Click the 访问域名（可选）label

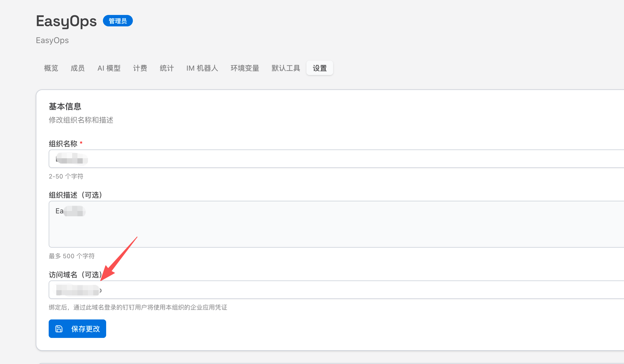point(75,275)
